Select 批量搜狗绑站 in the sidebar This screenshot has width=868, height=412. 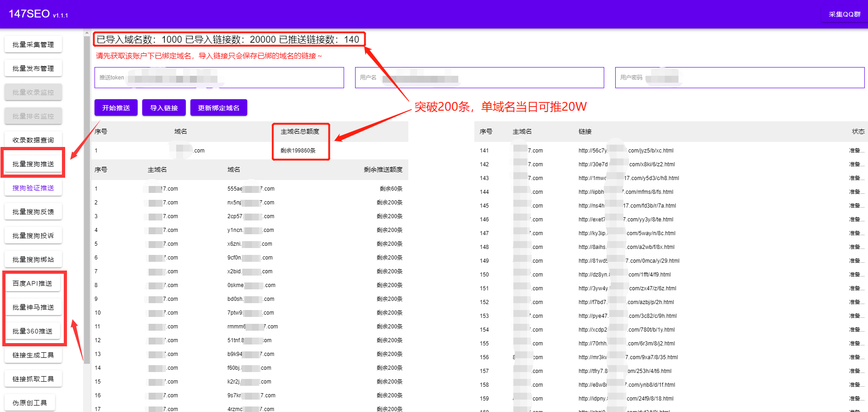pos(33,260)
